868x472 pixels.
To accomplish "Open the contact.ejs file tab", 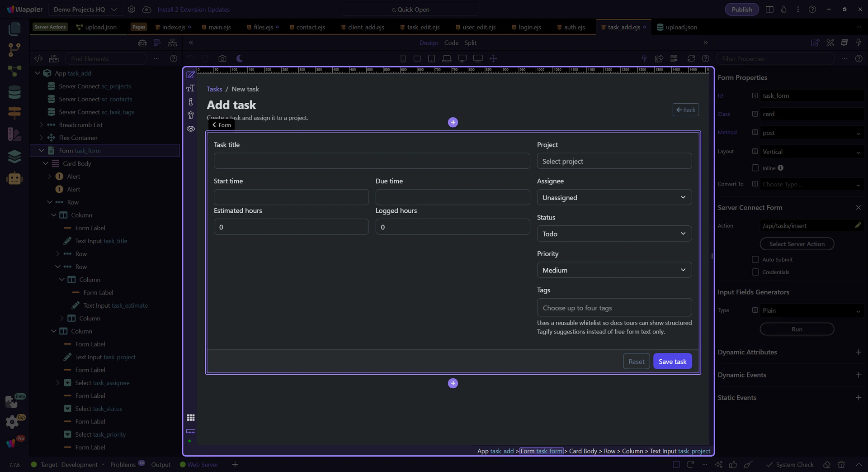I will (310, 27).
